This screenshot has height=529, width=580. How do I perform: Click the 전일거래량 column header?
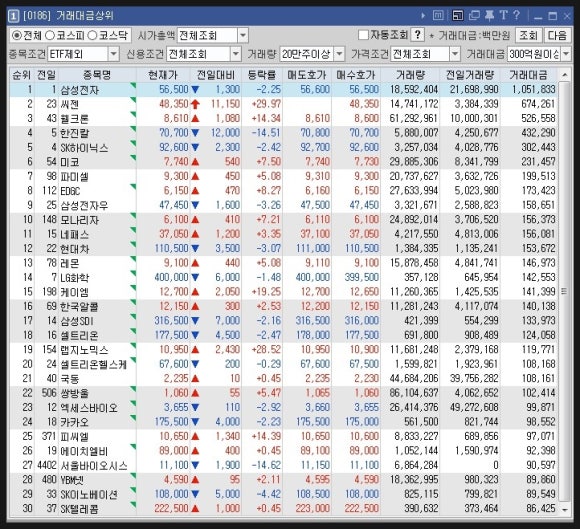(470, 75)
